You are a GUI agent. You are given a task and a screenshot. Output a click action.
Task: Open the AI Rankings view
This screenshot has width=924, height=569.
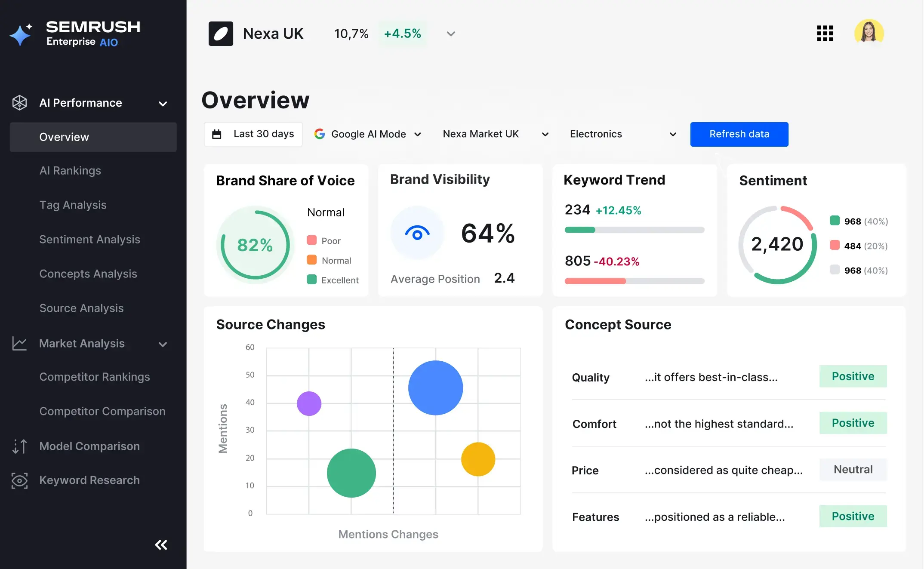click(70, 171)
